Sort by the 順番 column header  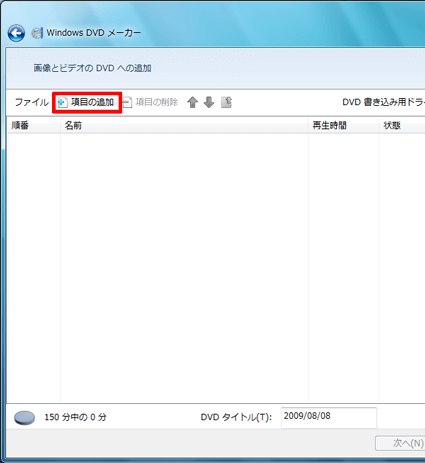pyautogui.click(x=34, y=125)
